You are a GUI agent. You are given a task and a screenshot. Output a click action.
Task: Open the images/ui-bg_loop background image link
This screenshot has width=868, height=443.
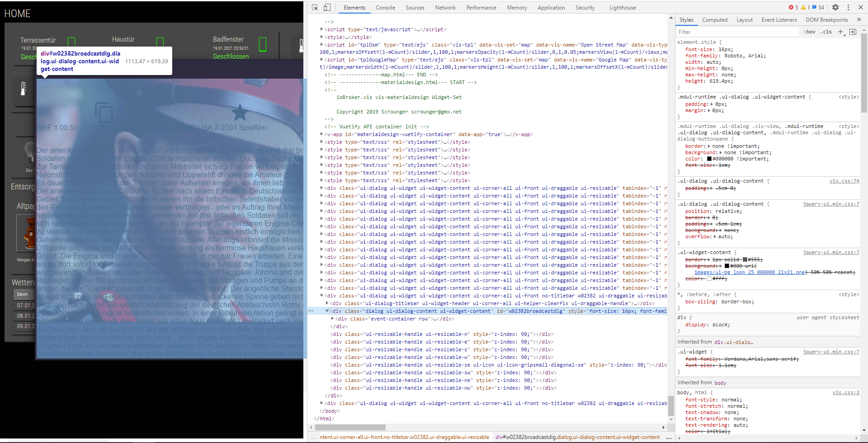click(x=750, y=272)
